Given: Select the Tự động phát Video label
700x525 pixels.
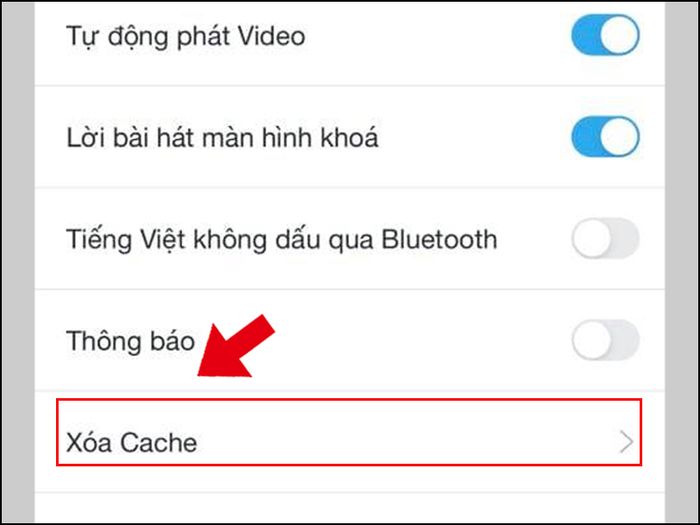Looking at the screenshot, I should [186, 37].
